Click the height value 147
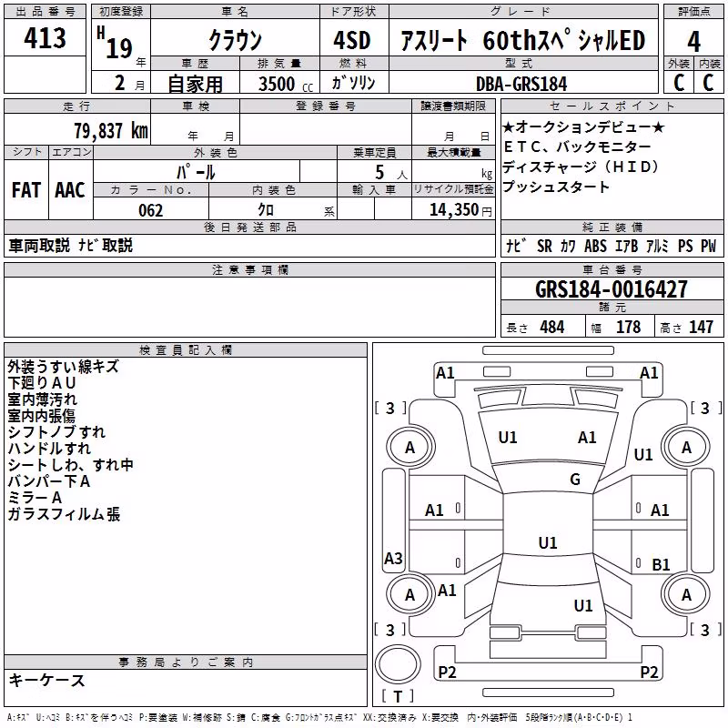 pos(701,327)
